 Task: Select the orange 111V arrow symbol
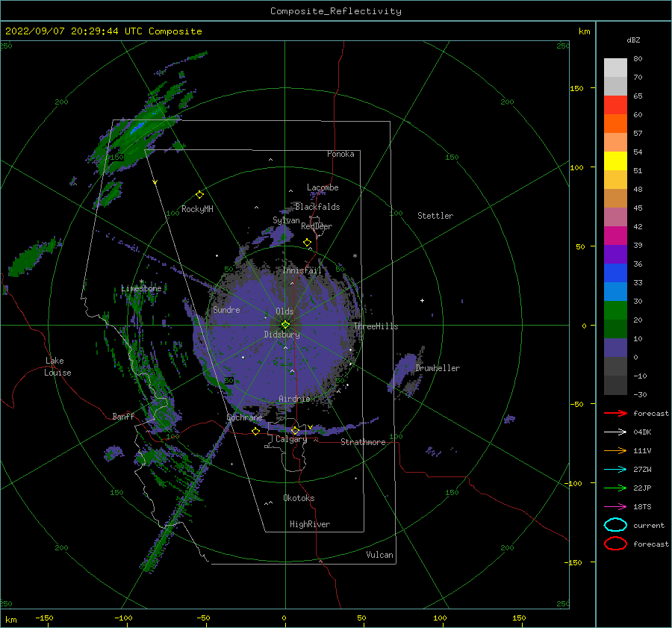(x=615, y=450)
